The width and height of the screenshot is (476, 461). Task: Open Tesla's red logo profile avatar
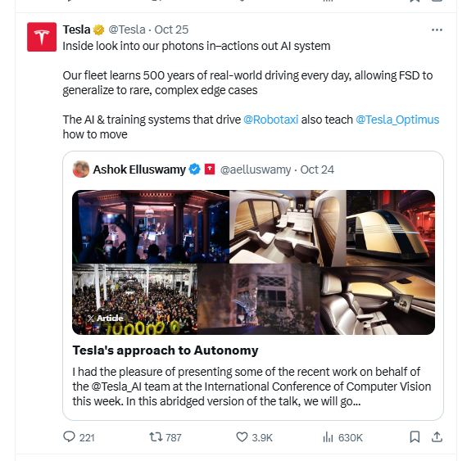[42, 37]
